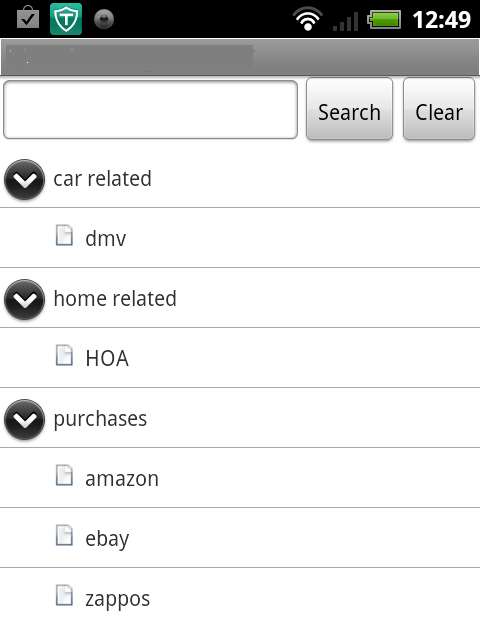Image resolution: width=480 pixels, height=626 pixels.
Task: Click the ebay document icon
Action: click(x=64, y=535)
